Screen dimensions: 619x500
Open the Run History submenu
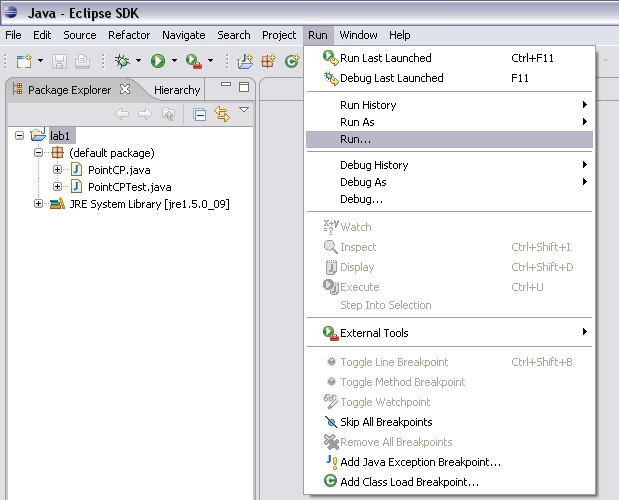click(x=449, y=105)
